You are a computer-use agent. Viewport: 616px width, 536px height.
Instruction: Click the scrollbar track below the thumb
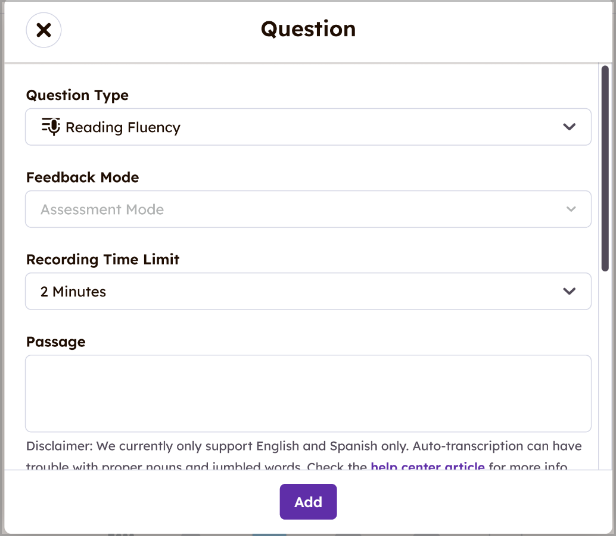(605, 380)
